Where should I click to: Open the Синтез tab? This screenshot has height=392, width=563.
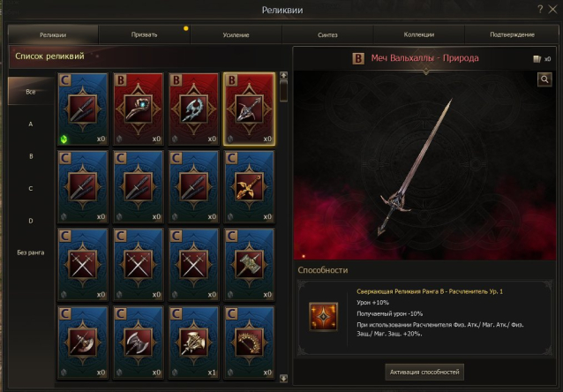(x=327, y=34)
